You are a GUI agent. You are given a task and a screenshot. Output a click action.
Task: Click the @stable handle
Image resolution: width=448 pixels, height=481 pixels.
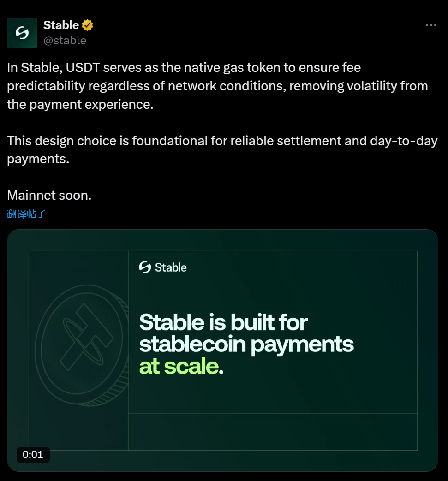tap(65, 41)
